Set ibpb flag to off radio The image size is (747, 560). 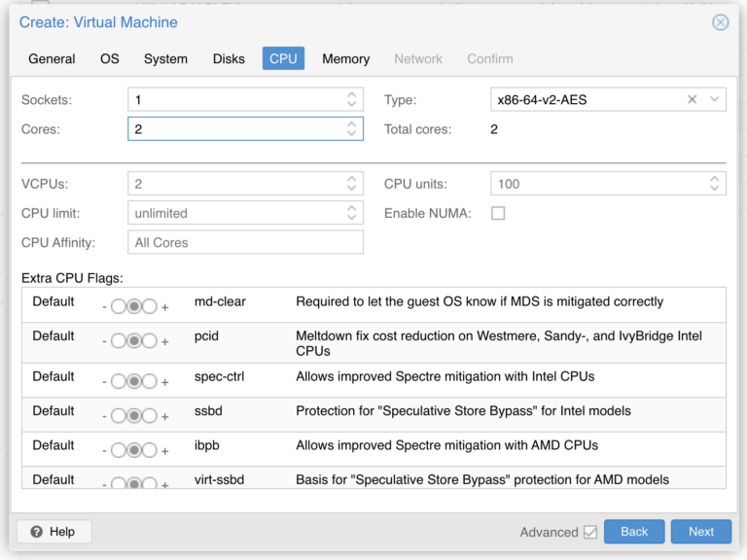[x=118, y=450]
